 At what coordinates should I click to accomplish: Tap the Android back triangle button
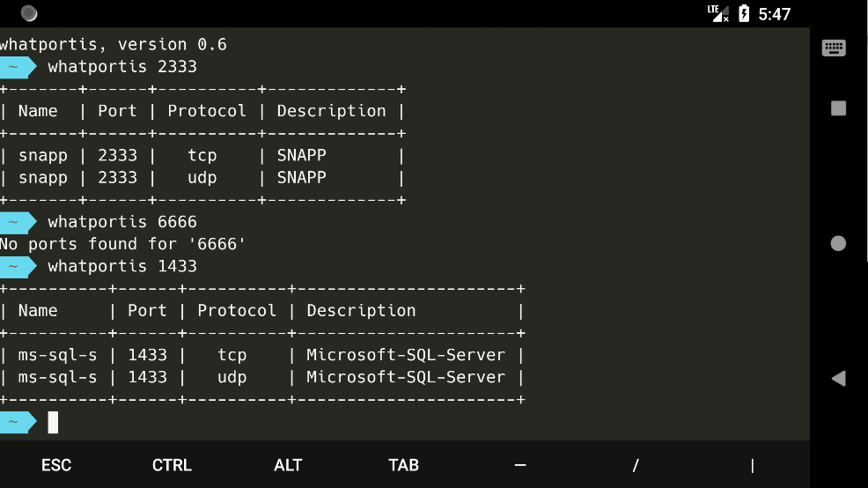click(x=838, y=378)
